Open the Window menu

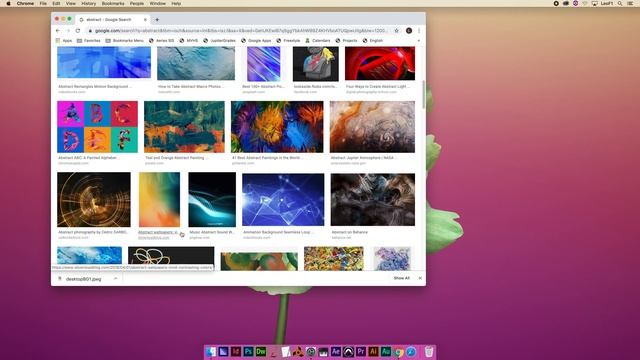(158, 3)
